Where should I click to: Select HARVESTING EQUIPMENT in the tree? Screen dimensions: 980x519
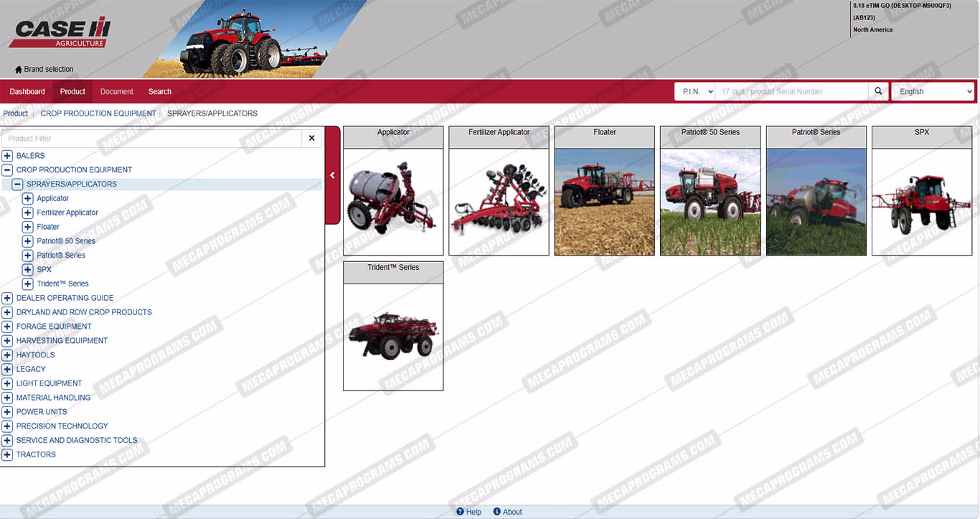tap(62, 341)
